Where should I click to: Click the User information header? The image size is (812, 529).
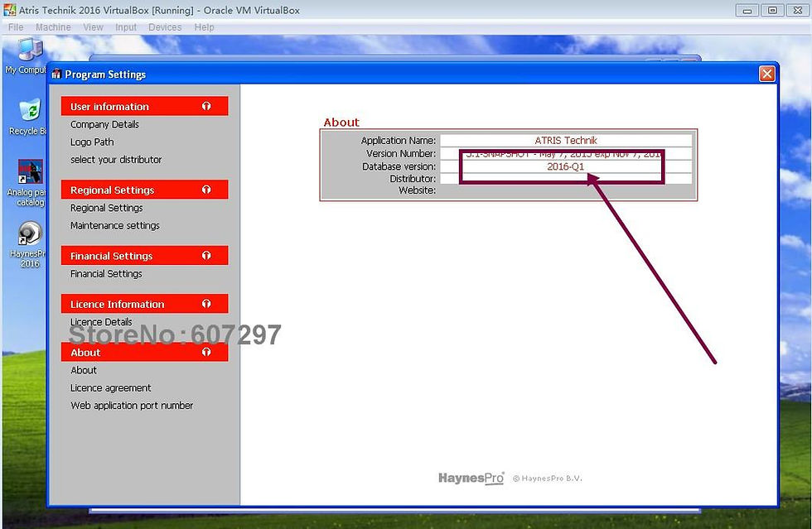tap(144, 106)
